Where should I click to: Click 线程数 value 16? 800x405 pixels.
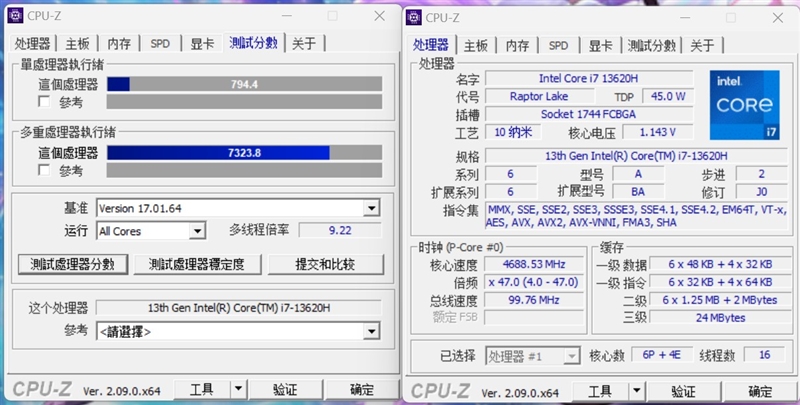coord(765,355)
